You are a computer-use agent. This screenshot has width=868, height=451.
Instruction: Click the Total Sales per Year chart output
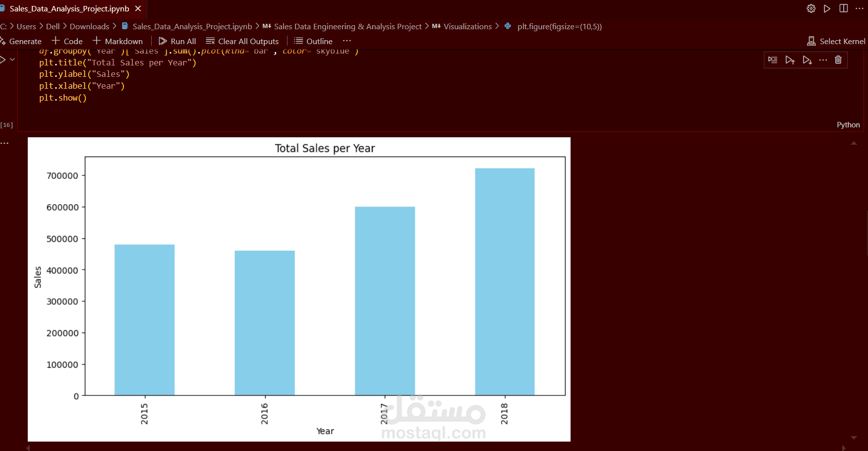click(299, 289)
